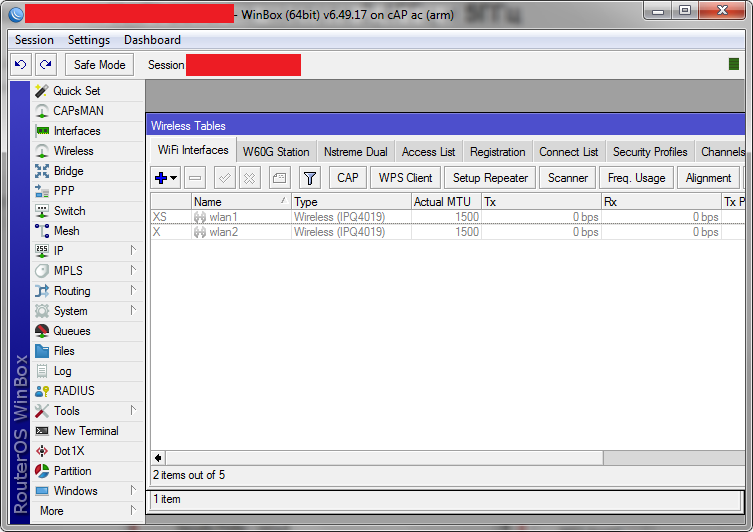
Task: Click the horizontal scrollbar track in the table
Action: pyautogui.click(x=674, y=458)
